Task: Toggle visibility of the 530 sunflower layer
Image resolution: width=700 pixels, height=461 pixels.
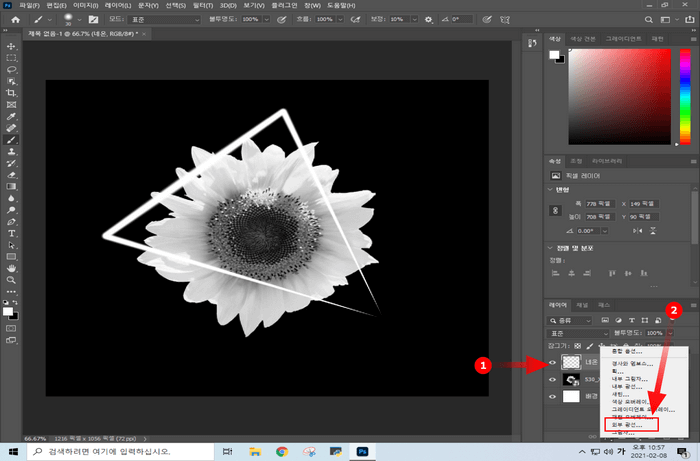Action: tap(553, 380)
